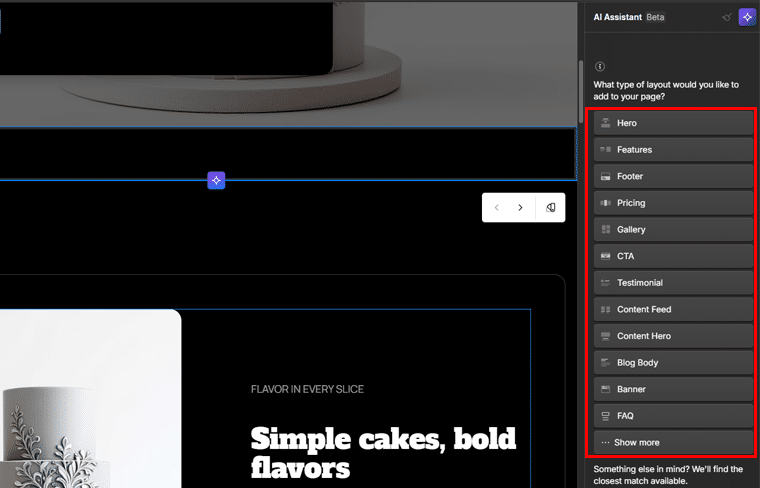
Task: Pick the Testimonial layout
Action: [x=673, y=283]
